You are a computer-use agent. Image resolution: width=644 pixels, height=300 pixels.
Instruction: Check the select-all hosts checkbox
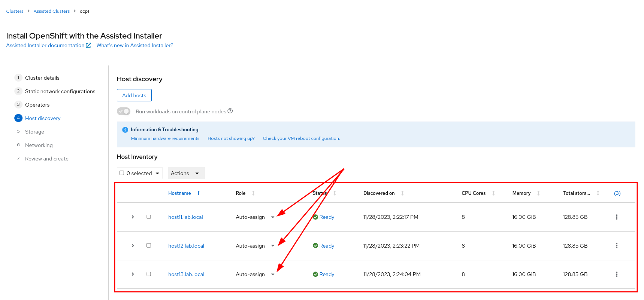coord(122,173)
